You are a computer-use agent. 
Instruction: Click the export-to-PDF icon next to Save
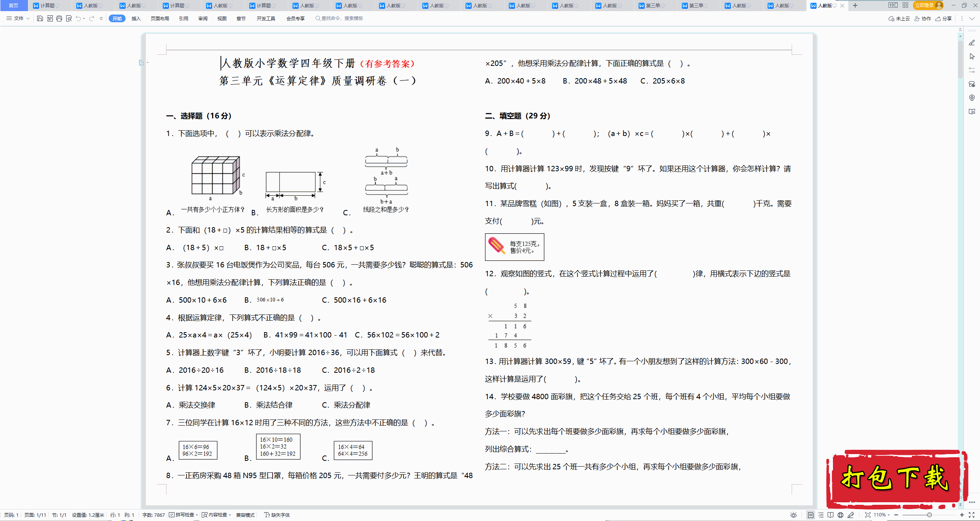50,18
